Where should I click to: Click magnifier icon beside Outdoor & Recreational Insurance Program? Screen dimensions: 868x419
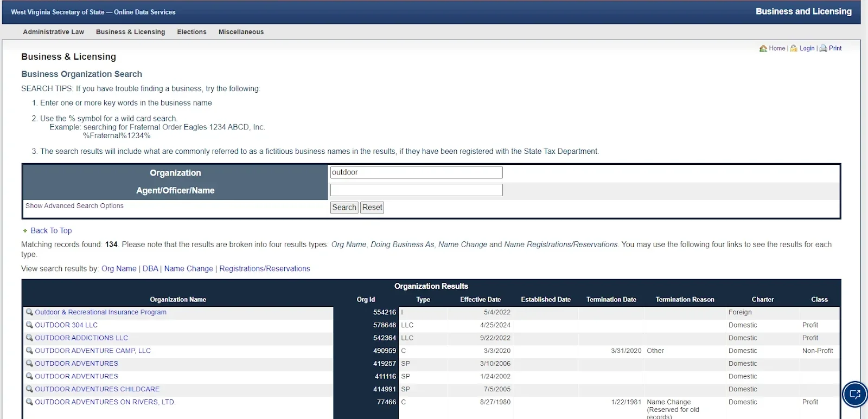click(29, 312)
